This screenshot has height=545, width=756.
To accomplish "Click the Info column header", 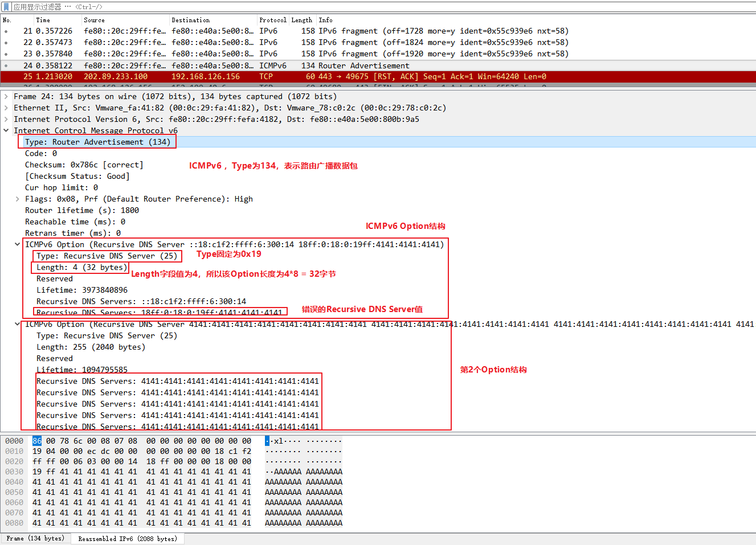I will click(536, 20).
